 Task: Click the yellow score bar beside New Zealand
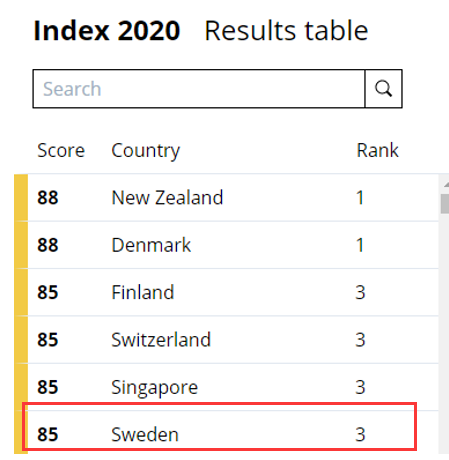tap(21, 197)
